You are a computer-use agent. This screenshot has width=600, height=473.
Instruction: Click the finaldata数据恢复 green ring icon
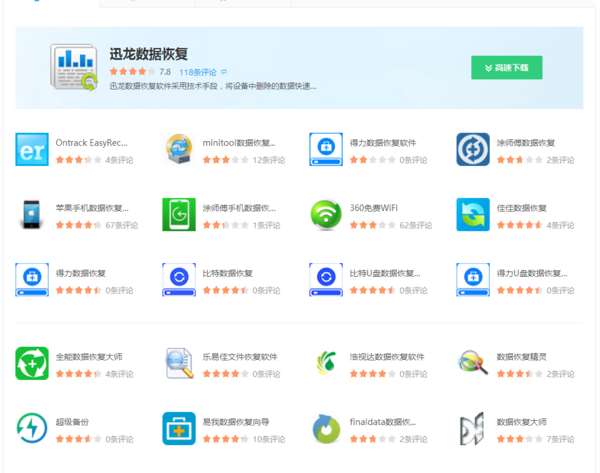point(326,429)
